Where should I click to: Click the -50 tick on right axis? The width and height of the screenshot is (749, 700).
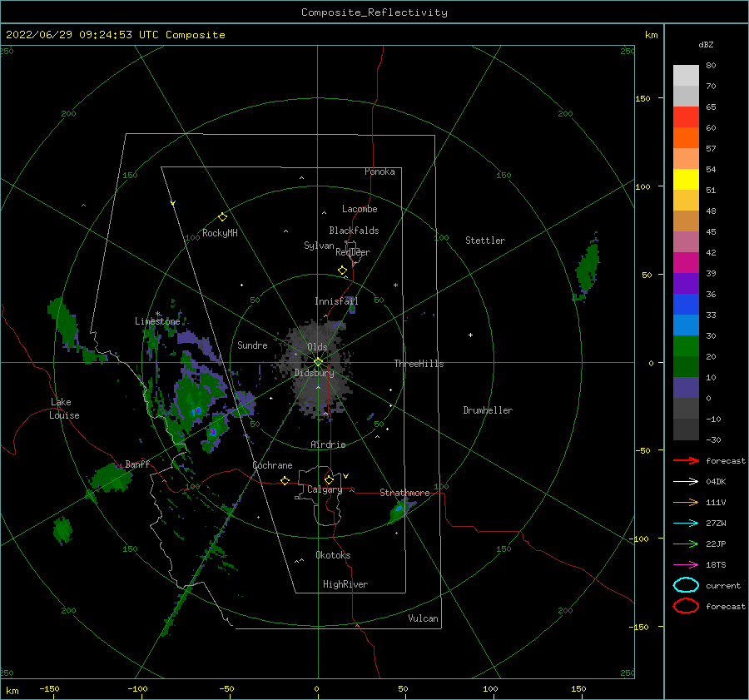(x=643, y=450)
